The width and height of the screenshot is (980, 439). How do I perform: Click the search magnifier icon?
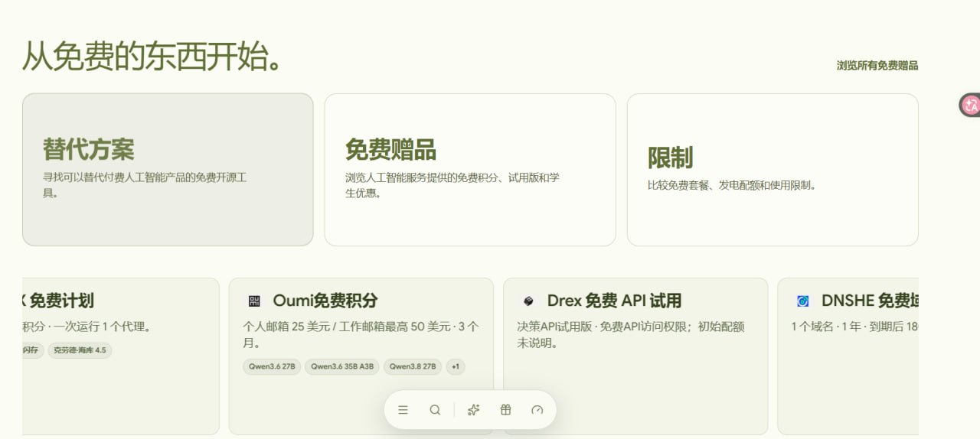tap(435, 410)
